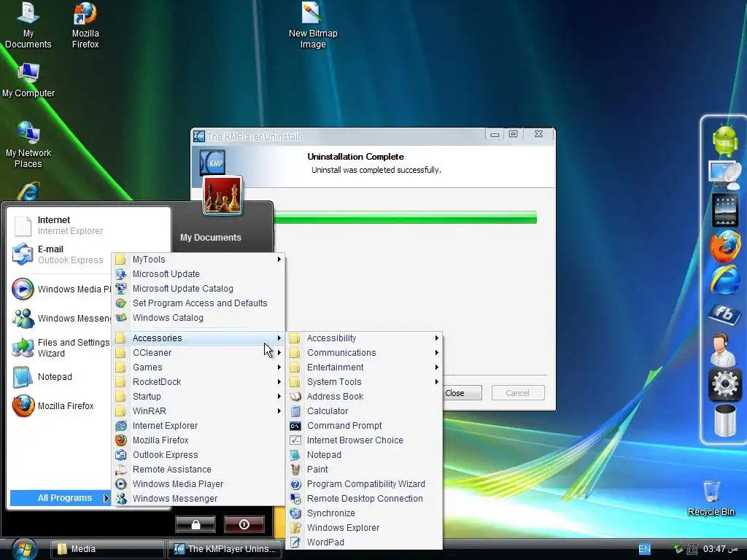
Task: Expand the Games folder
Action: point(198,367)
